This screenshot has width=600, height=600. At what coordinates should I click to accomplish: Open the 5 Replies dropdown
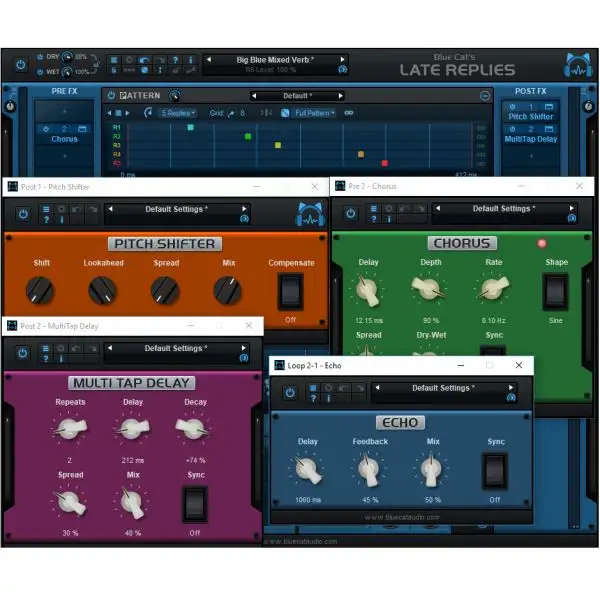pyautogui.click(x=178, y=113)
